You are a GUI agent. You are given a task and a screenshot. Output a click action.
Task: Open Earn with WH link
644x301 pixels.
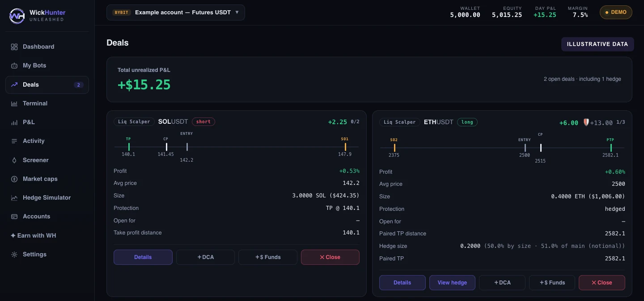point(47,236)
